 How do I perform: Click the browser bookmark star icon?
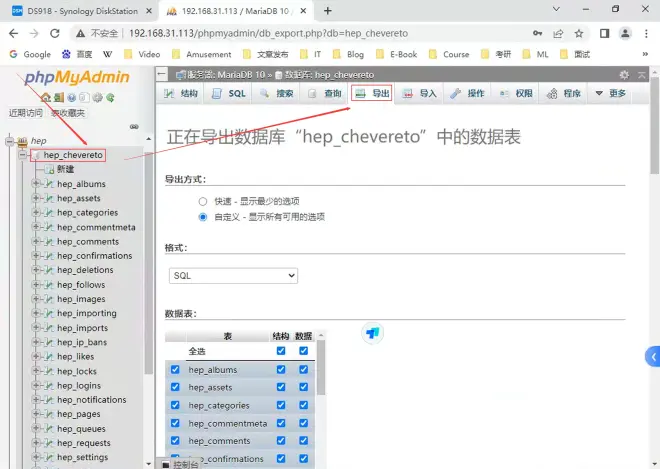pos(579,33)
